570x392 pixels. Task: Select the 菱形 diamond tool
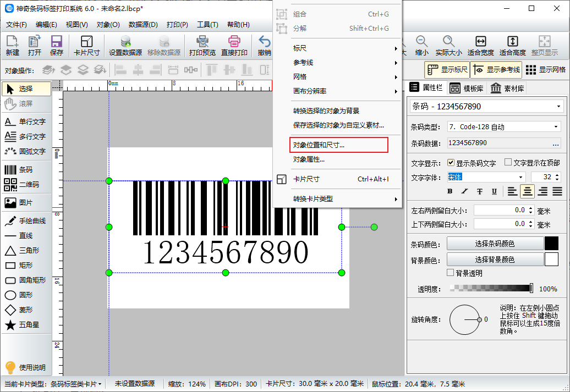point(26,310)
